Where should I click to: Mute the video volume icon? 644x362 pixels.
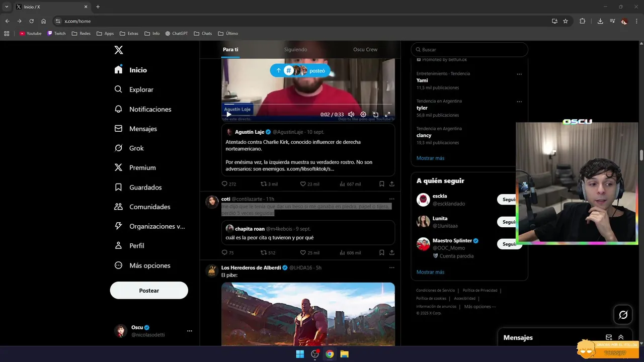tap(351, 114)
